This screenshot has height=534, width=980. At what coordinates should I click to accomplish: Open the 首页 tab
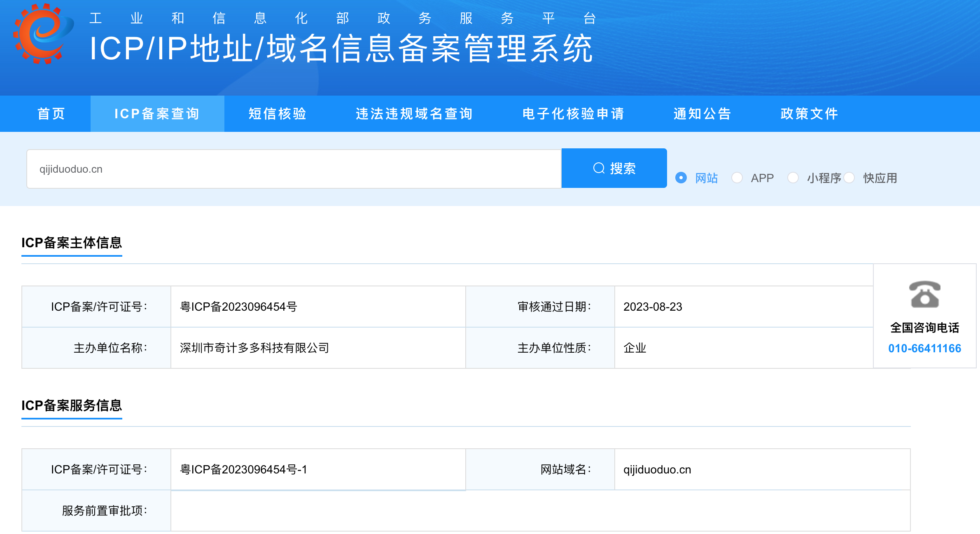point(51,114)
